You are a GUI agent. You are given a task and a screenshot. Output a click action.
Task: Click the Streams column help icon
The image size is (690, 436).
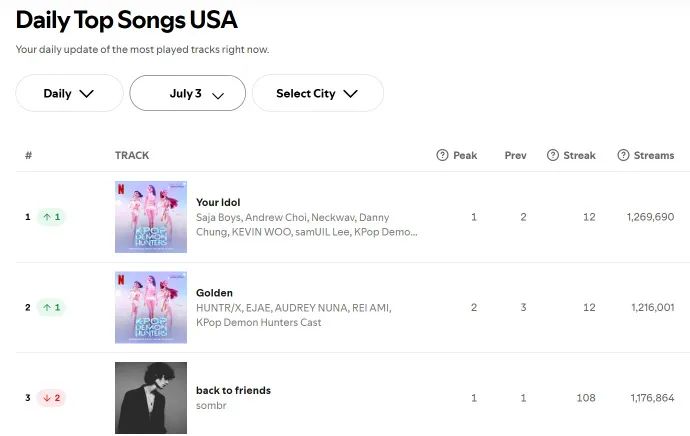click(624, 155)
